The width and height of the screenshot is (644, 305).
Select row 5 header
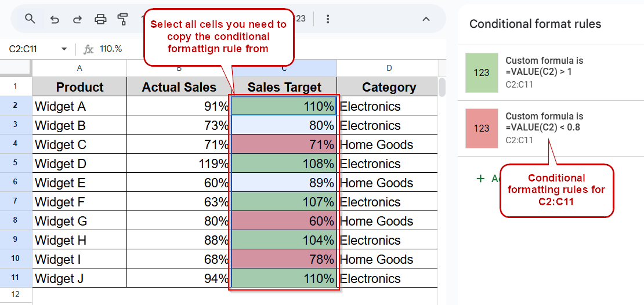click(x=16, y=163)
